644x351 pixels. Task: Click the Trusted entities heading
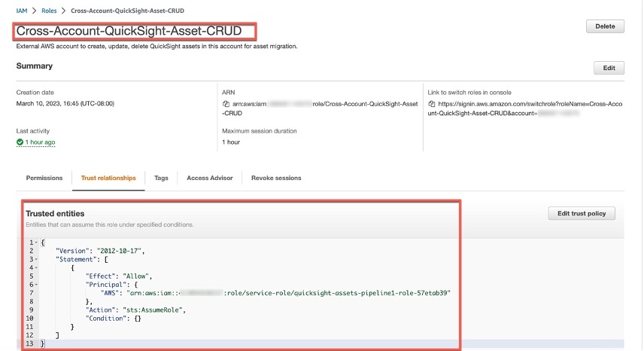[55, 214]
